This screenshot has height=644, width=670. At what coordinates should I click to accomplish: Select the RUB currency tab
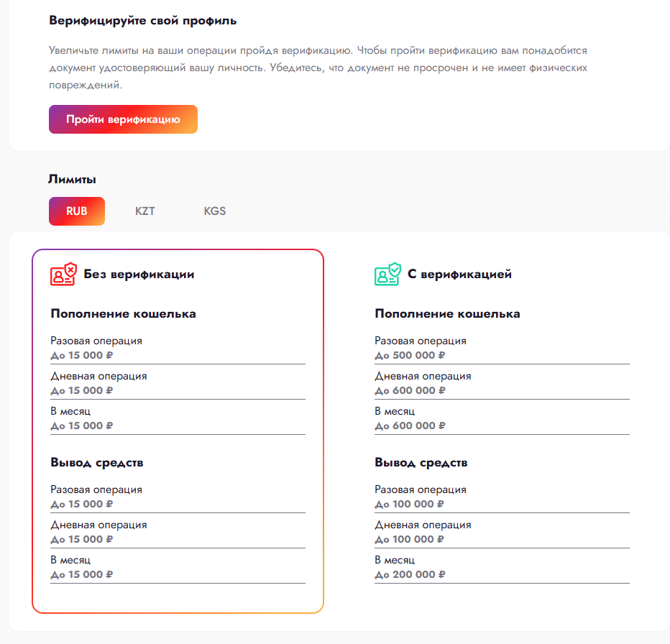[x=77, y=211]
